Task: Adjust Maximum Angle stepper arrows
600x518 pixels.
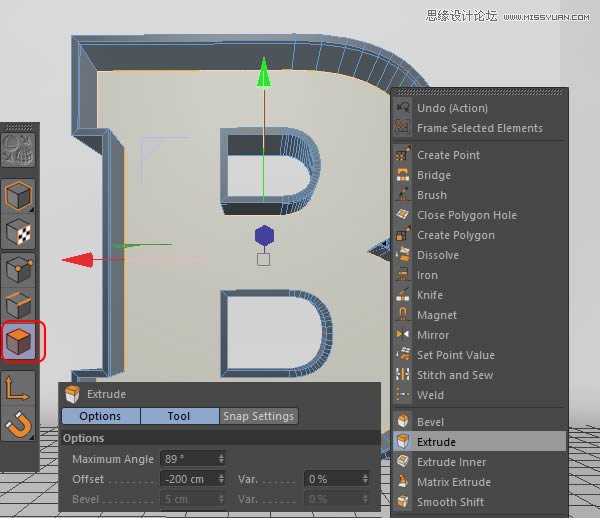Action: (x=221, y=459)
